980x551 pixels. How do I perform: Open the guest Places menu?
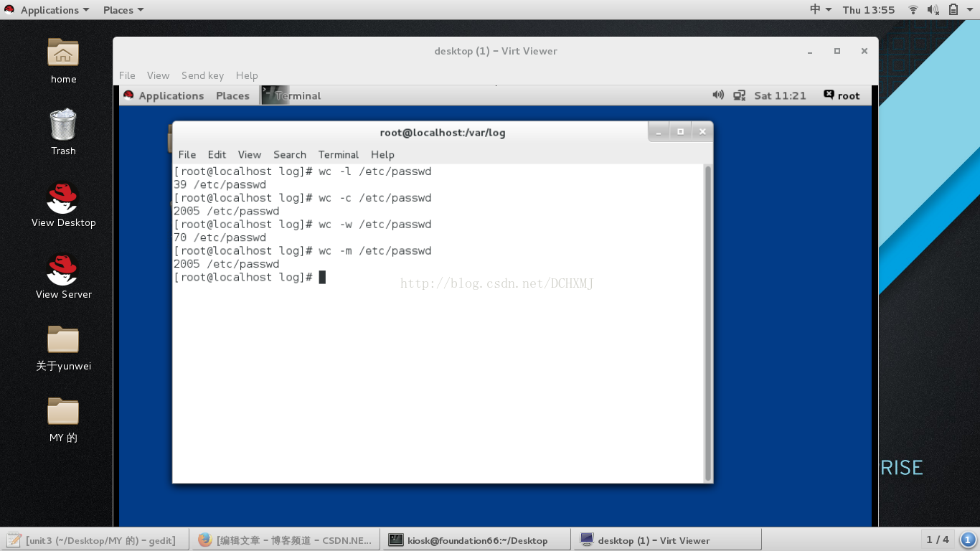[232, 95]
